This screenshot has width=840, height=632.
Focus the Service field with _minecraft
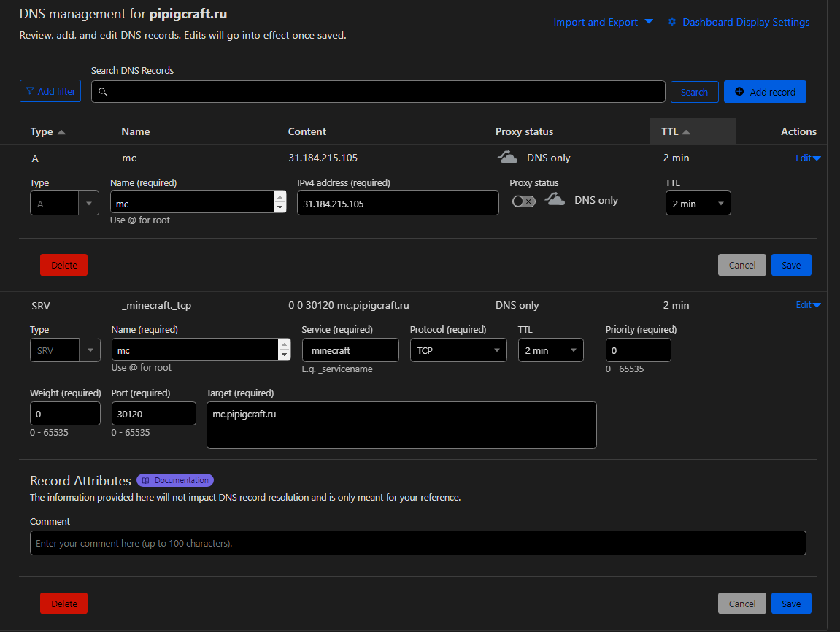tap(350, 350)
